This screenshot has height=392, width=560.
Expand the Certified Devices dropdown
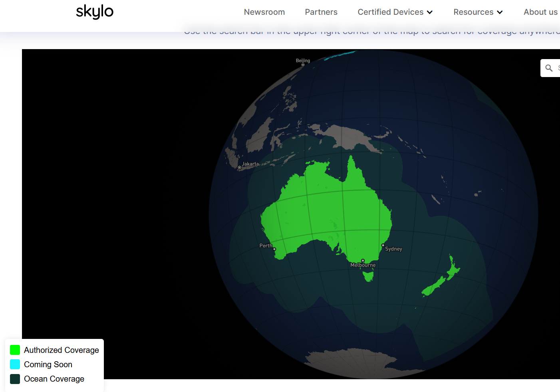click(390, 12)
